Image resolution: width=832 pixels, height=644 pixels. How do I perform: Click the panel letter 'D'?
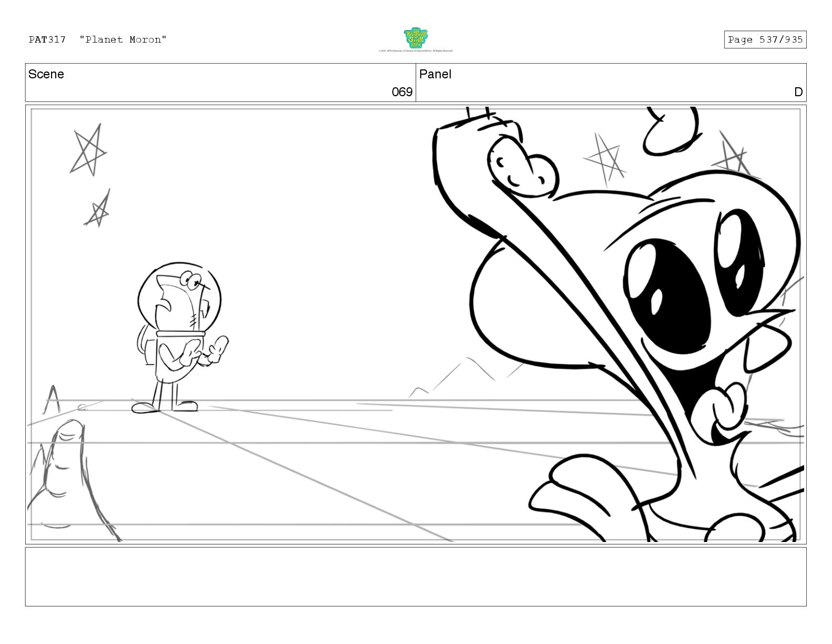(x=798, y=92)
